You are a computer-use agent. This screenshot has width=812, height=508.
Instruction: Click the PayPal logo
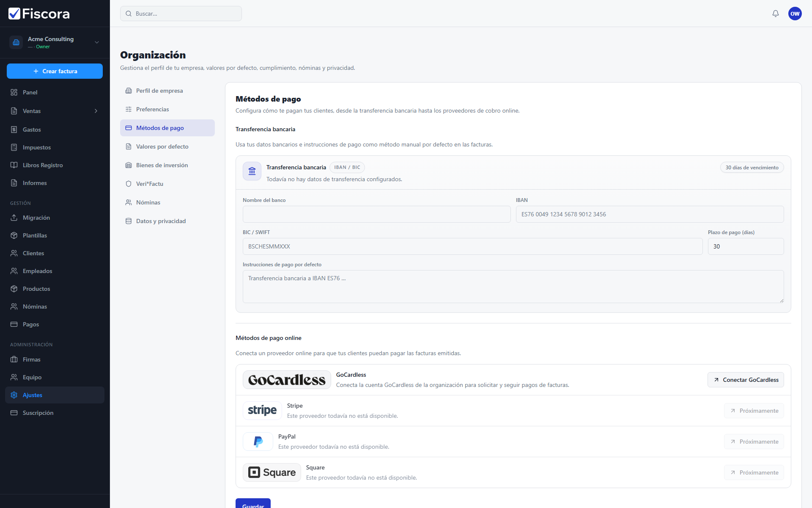click(258, 442)
